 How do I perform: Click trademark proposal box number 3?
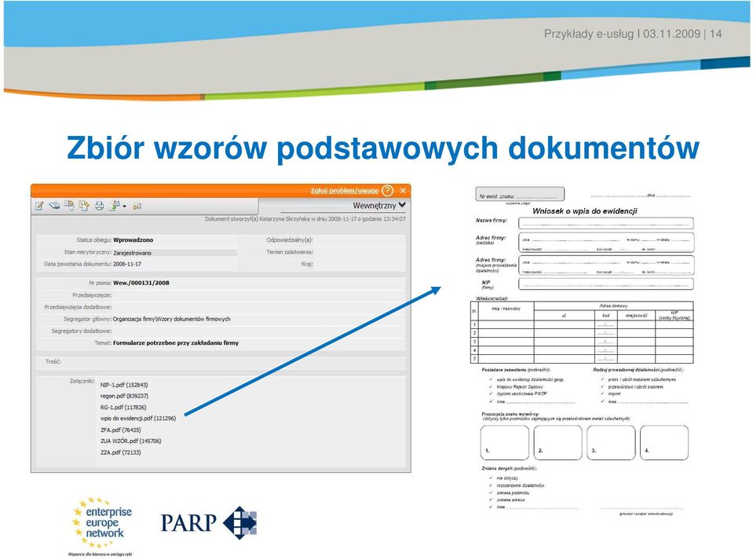click(x=611, y=442)
